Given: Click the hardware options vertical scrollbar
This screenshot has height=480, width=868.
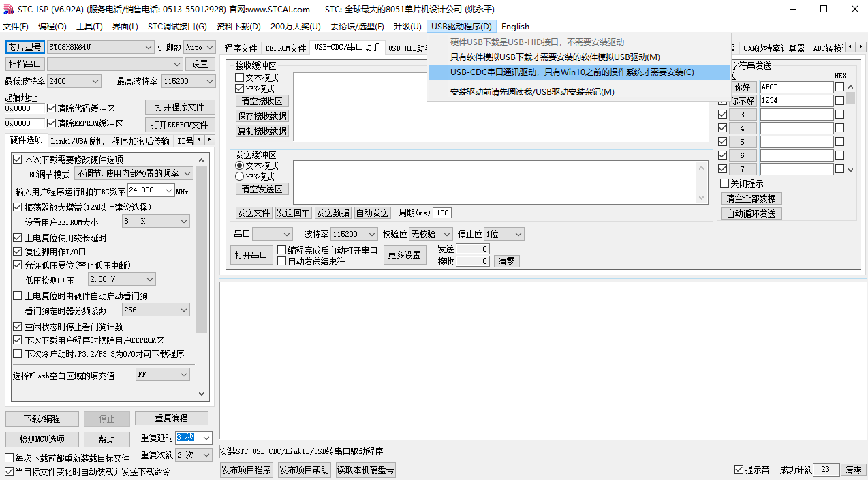Looking at the screenshot, I should pos(201,276).
